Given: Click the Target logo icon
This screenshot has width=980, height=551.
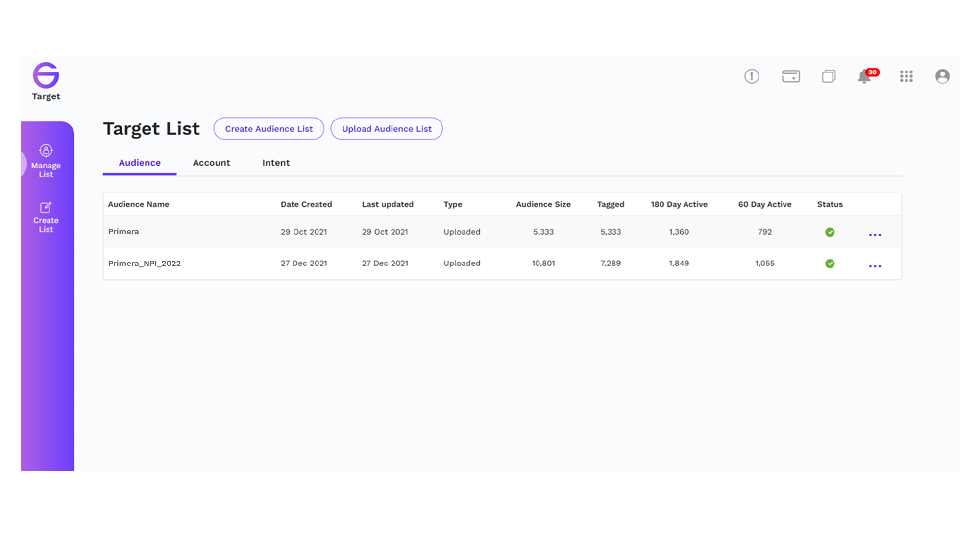Looking at the screenshot, I should [46, 75].
